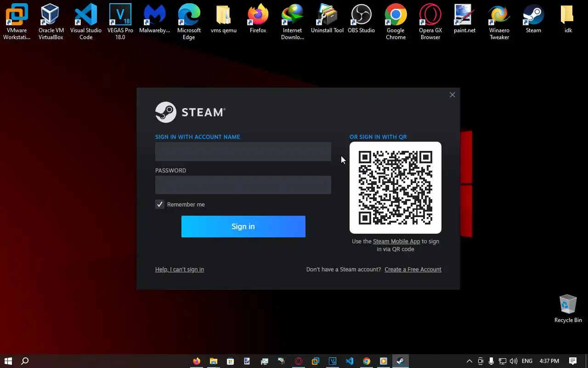588x368 pixels.
Task: Select VEGAS Pro 18.0 desktop icon
Action: click(120, 22)
